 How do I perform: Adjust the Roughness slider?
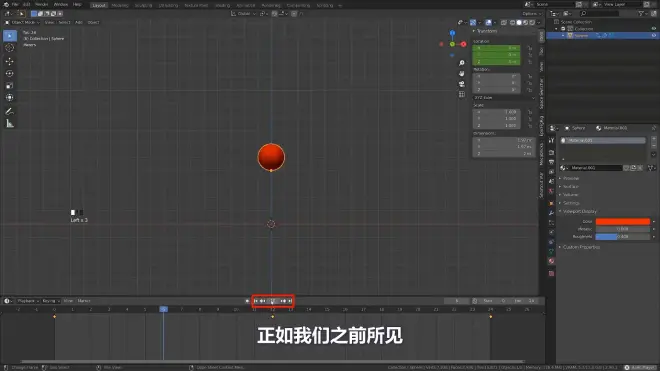coord(623,237)
